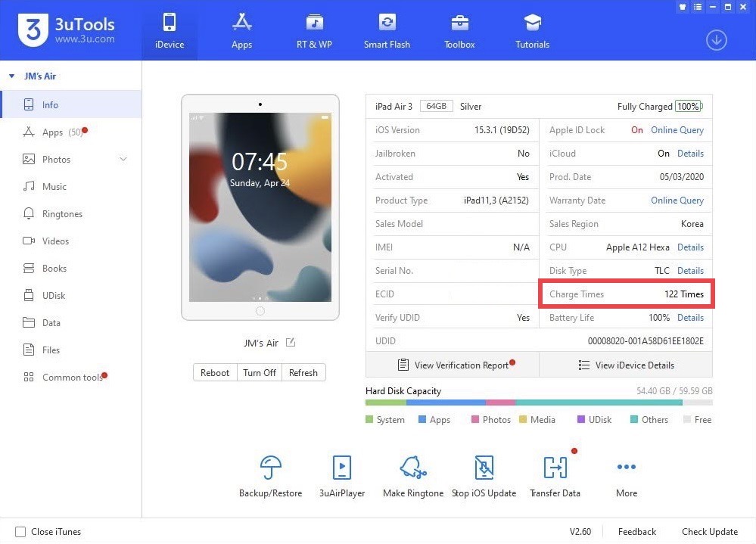
Task: Open UDisk in the sidebar
Action: pos(71,295)
